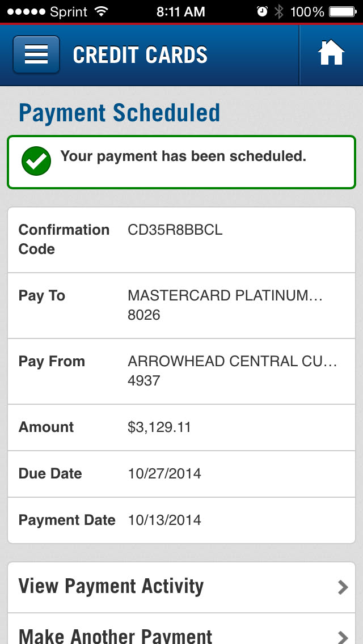Open the hamburger menu button
Screen dimensions: 363x644
click(36, 55)
